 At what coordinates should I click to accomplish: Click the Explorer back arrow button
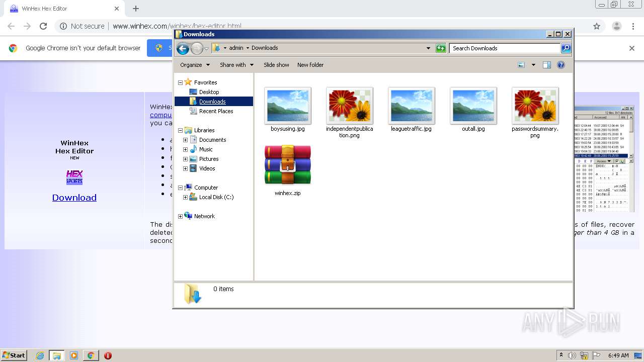183,48
